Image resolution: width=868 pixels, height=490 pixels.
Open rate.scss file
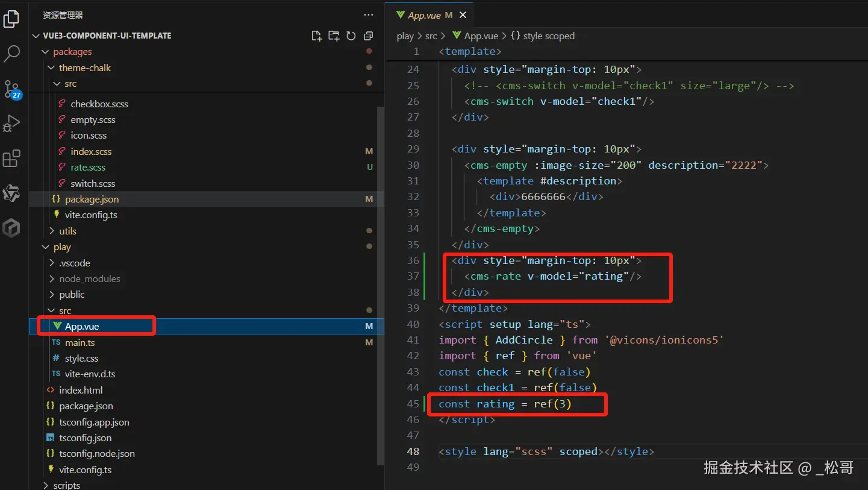88,168
